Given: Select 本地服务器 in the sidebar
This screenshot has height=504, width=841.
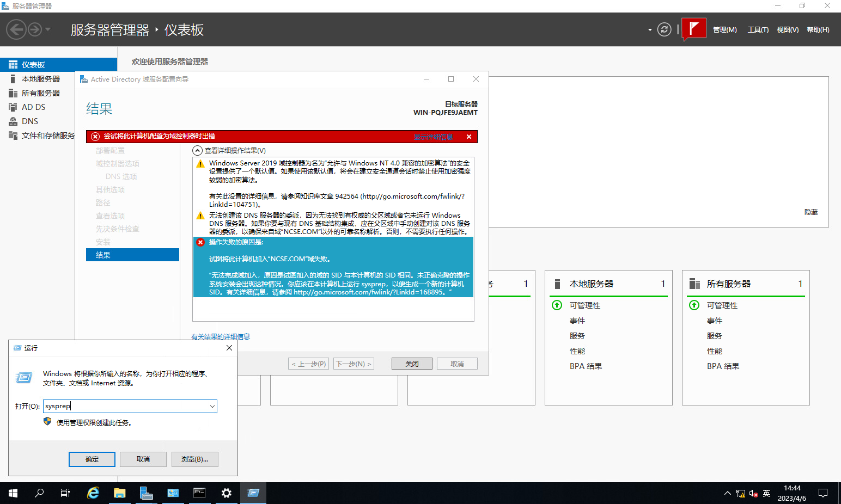Looking at the screenshot, I should pyautogui.click(x=40, y=79).
